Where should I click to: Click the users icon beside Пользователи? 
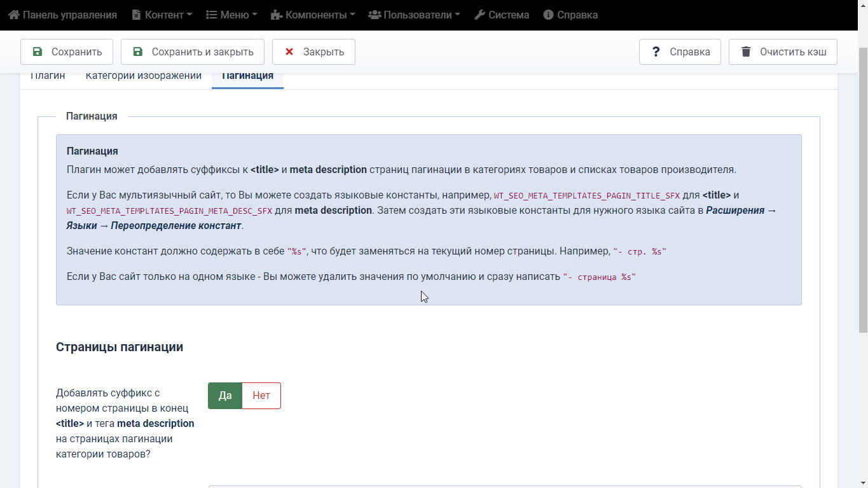375,15
